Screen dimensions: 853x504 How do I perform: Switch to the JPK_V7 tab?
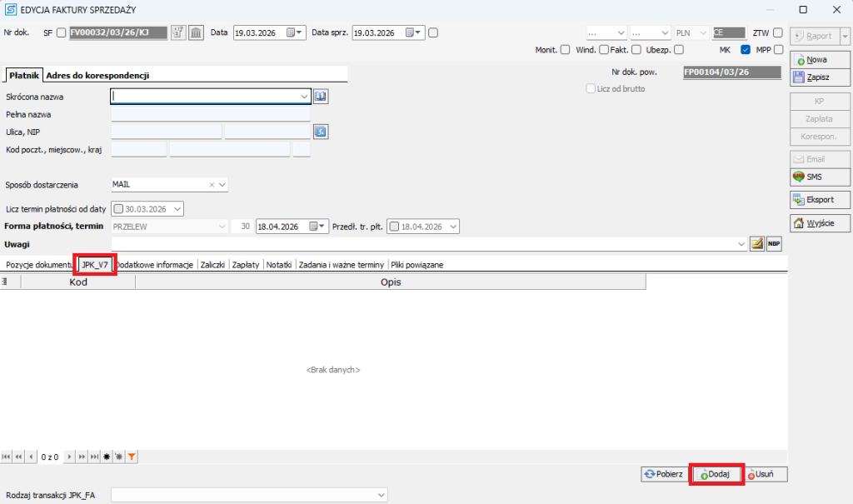pos(94,264)
